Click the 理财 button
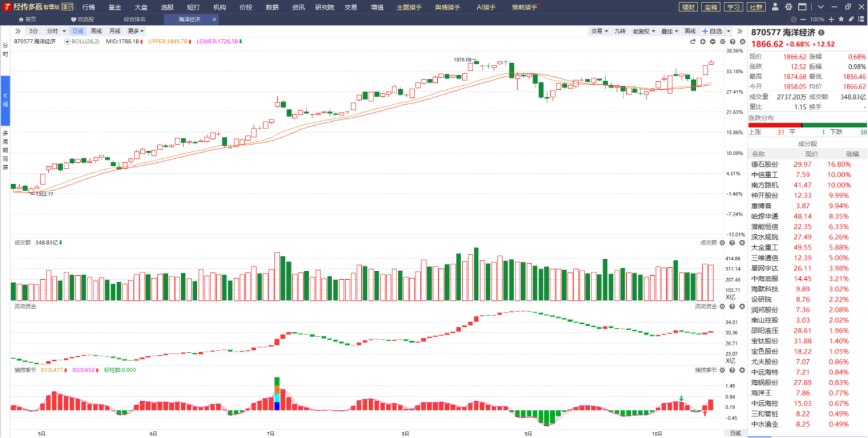 688,7
